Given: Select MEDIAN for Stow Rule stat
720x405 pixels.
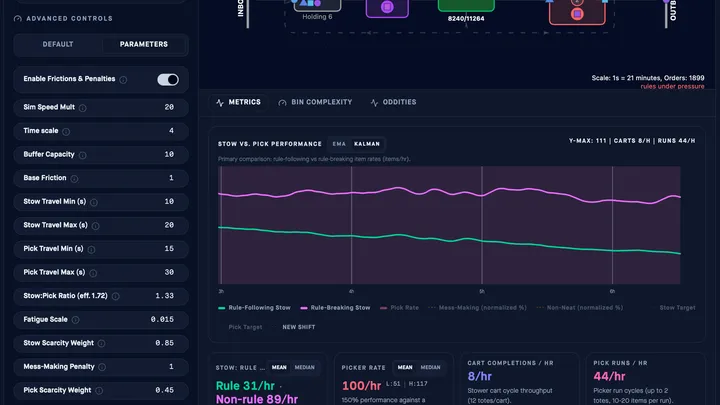Looking at the screenshot, I should (x=304, y=367).
